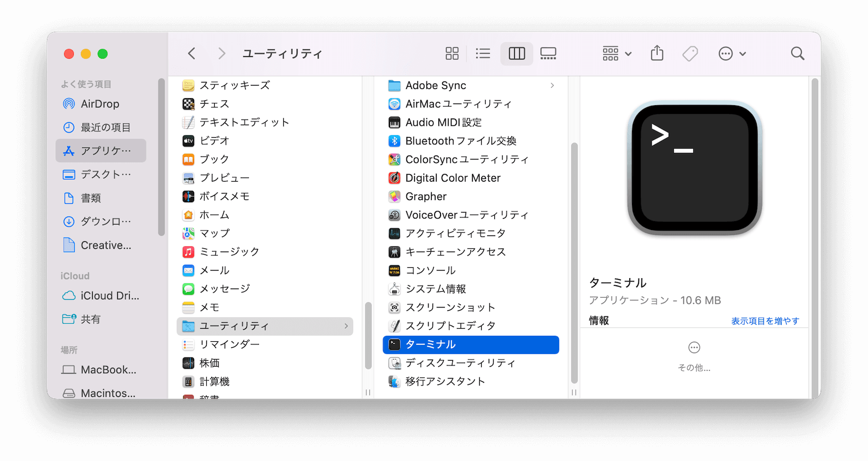868x461 pixels.
Task: Select the ビデオ app icon
Action: click(x=188, y=140)
